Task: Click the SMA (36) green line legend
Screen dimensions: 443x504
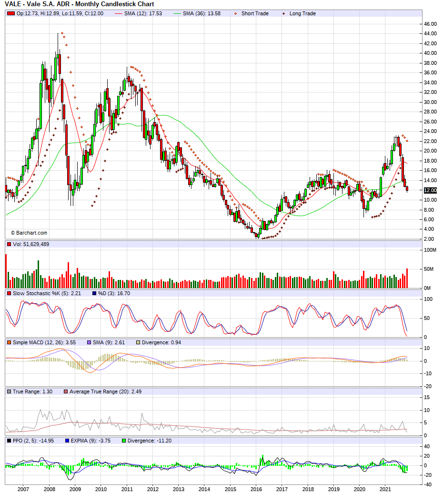Action: 177,13
